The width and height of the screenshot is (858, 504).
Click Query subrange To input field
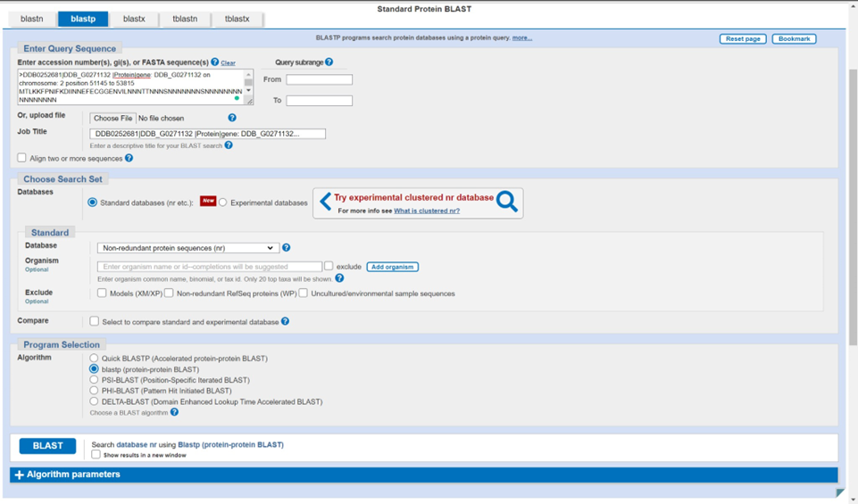point(319,101)
